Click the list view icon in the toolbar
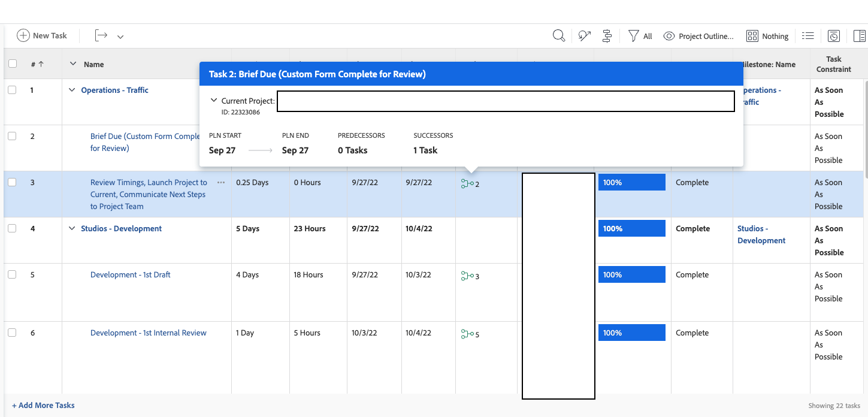This screenshot has width=868, height=417. (x=808, y=36)
